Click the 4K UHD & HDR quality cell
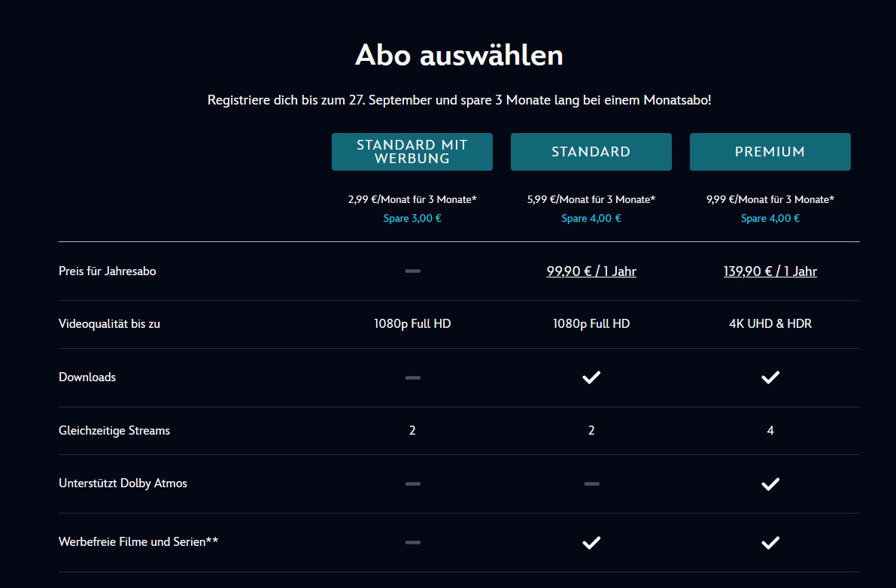The height and width of the screenshot is (588, 896). (x=770, y=324)
